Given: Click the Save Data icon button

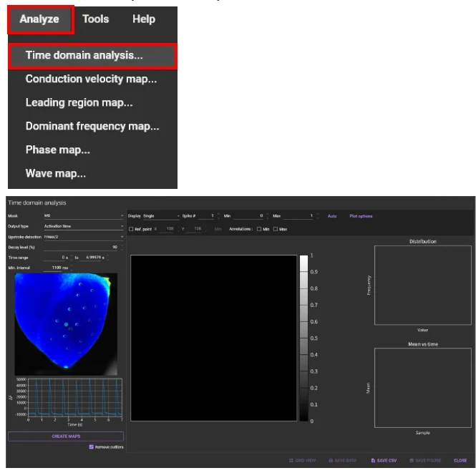Looking at the screenshot, I should click(343, 460).
